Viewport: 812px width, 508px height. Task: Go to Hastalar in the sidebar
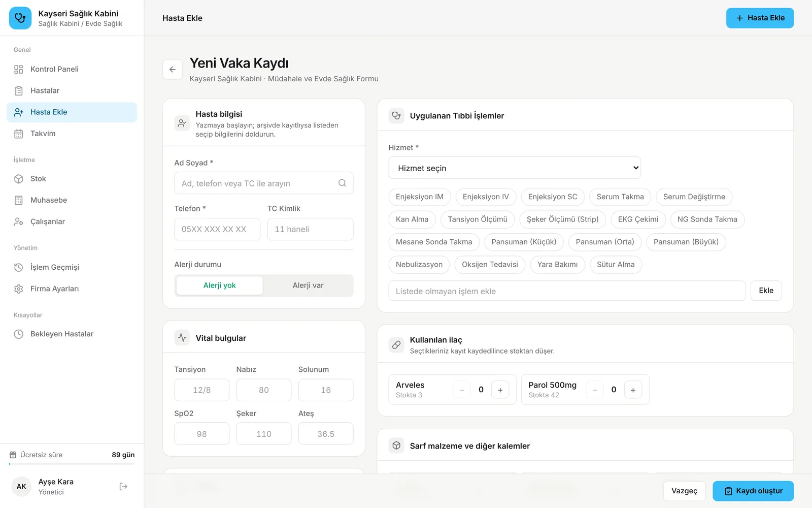click(x=72, y=90)
